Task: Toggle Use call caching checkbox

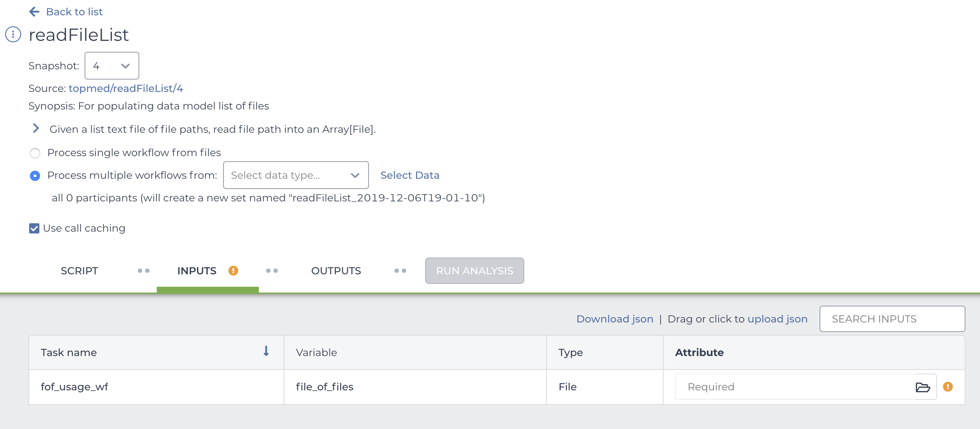Action: (34, 228)
